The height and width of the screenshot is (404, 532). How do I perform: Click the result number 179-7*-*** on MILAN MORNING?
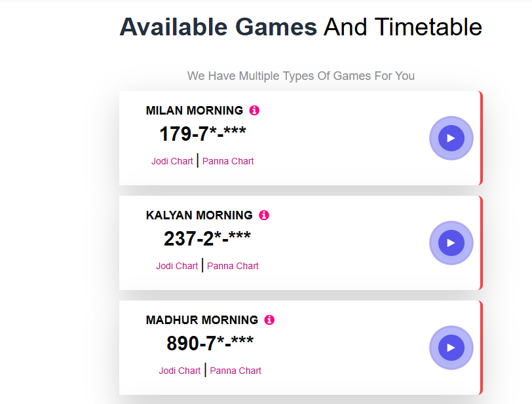202,133
